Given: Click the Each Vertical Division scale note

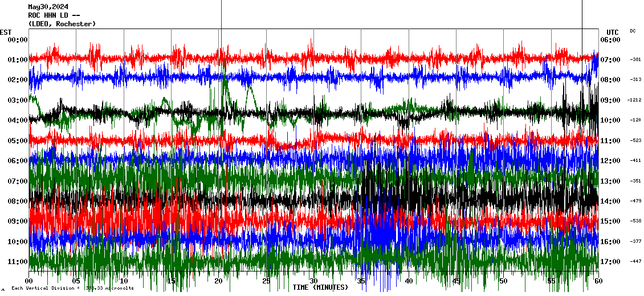Looking at the screenshot, I should [x=72, y=289].
